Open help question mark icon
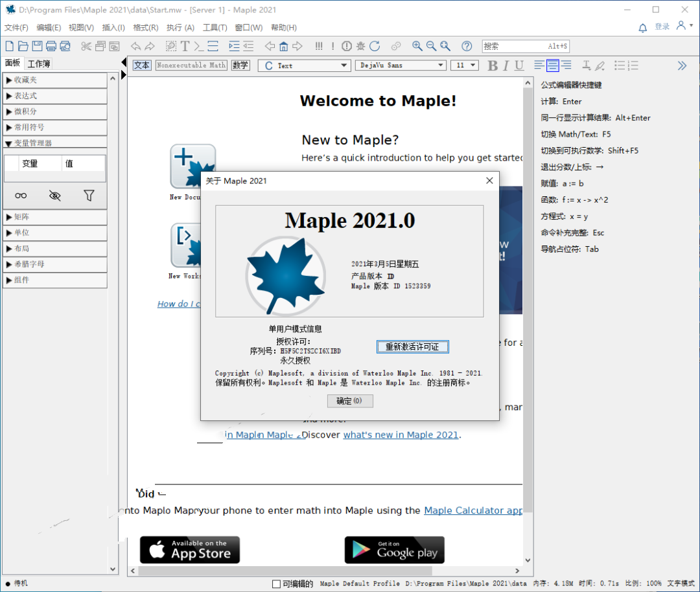Image resolution: width=700 pixels, height=592 pixels. point(467,46)
